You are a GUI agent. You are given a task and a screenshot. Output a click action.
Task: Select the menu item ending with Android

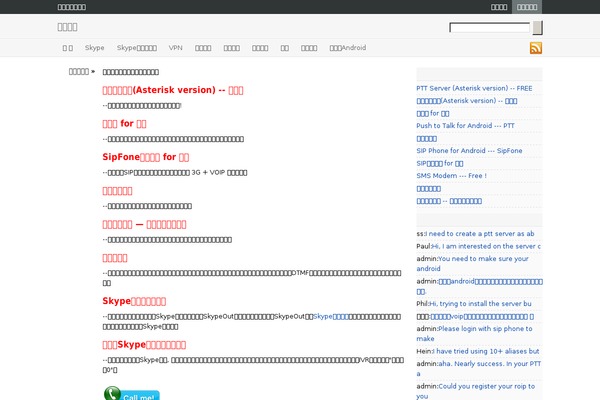point(348,48)
